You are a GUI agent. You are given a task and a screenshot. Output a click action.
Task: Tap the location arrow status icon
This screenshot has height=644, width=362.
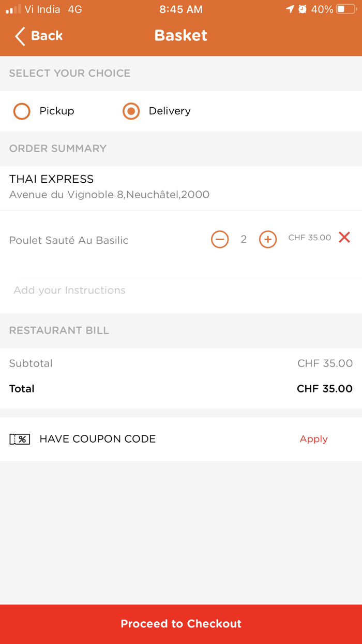290,9
